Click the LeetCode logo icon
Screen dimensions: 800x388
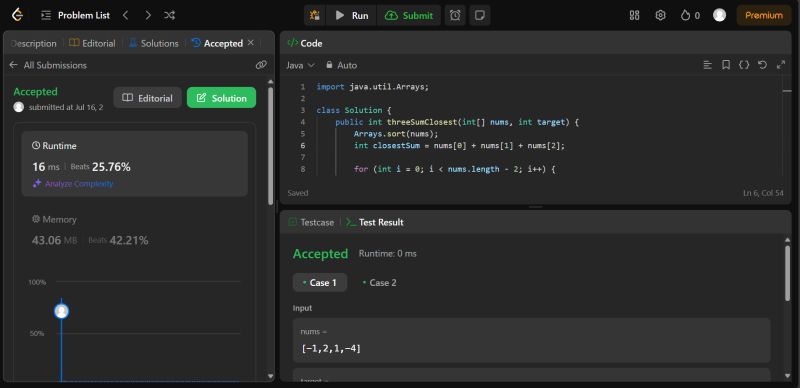(x=17, y=15)
